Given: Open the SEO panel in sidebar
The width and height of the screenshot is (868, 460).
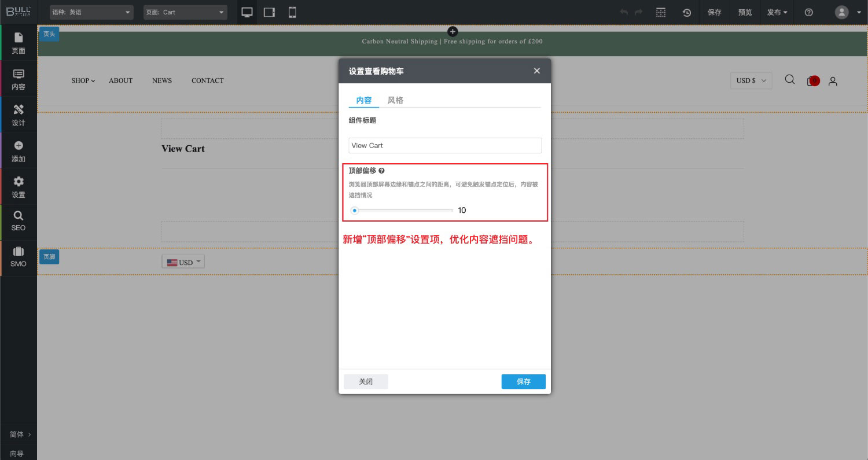Looking at the screenshot, I should 19,221.
